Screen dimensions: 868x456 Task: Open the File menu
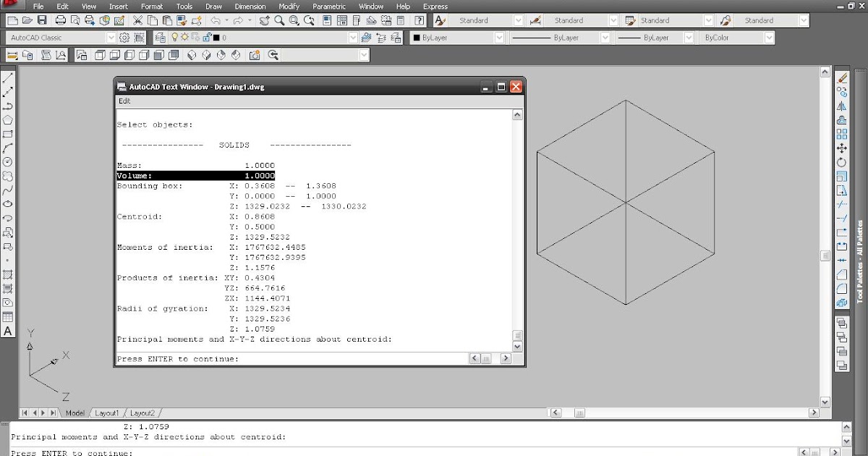point(38,7)
